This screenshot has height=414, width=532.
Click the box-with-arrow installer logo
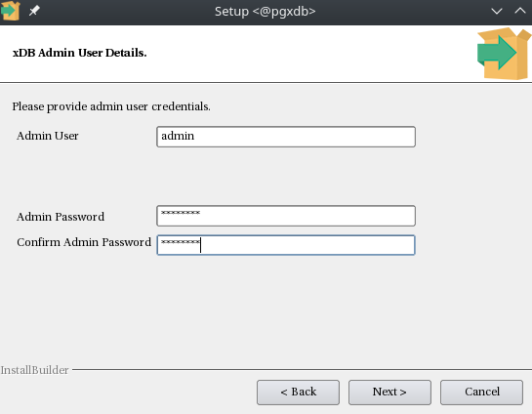504,54
